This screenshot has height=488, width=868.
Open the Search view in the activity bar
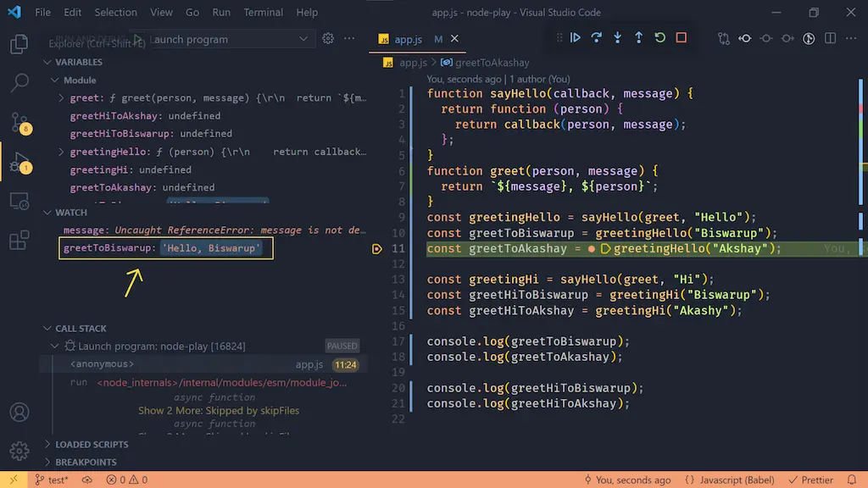[x=19, y=82]
